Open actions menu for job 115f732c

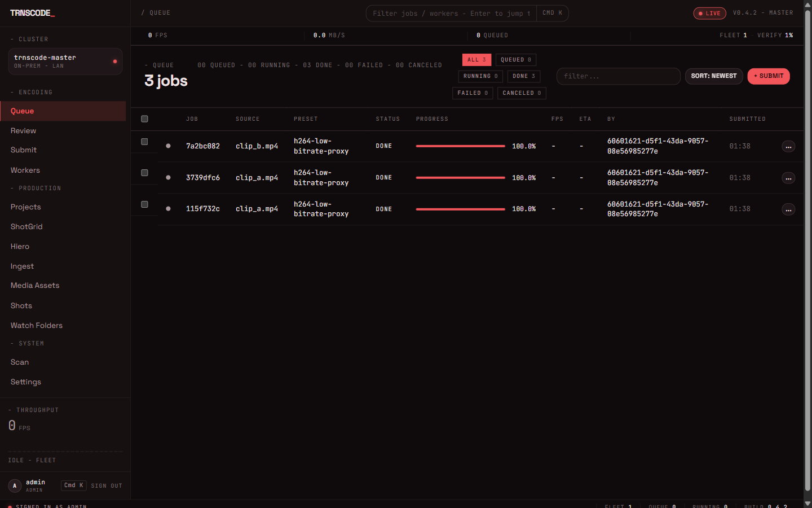788,209
